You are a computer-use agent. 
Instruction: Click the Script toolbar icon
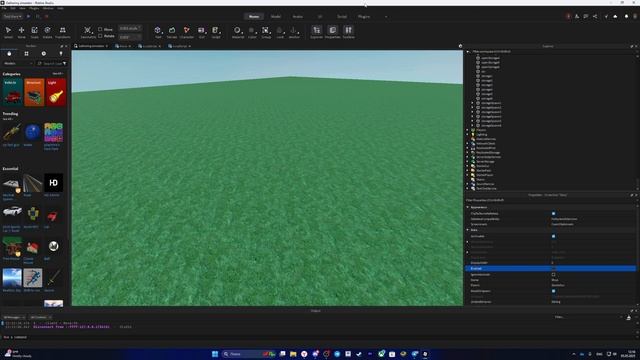tap(216, 32)
